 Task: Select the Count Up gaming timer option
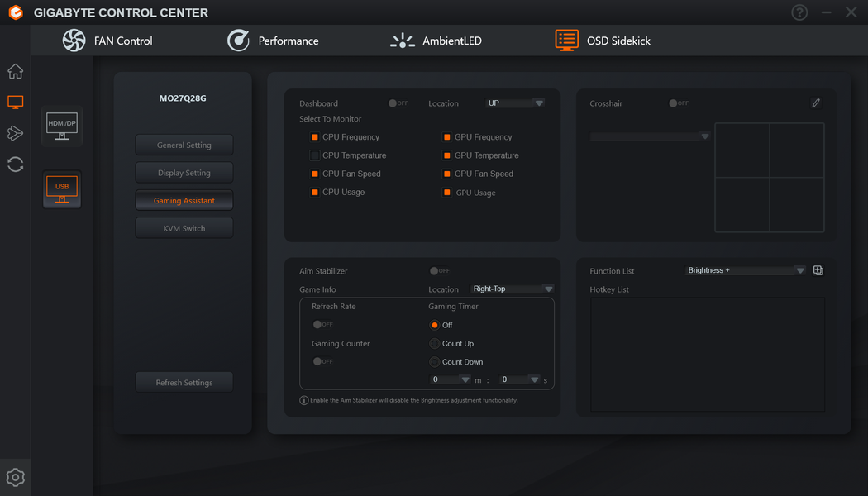[x=435, y=344]
